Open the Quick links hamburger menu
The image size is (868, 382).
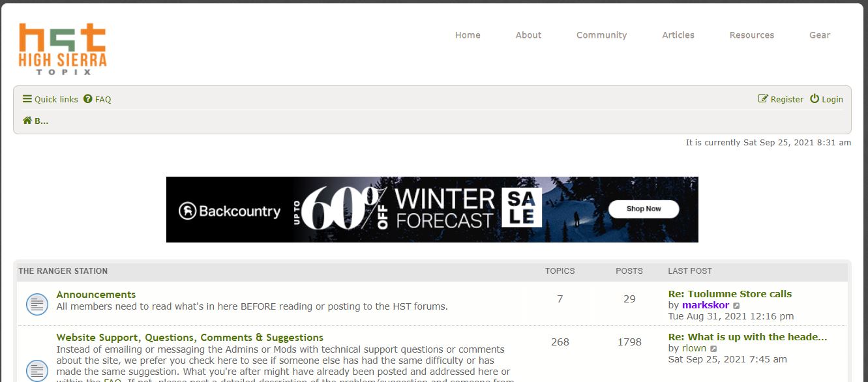click(50, 99)
